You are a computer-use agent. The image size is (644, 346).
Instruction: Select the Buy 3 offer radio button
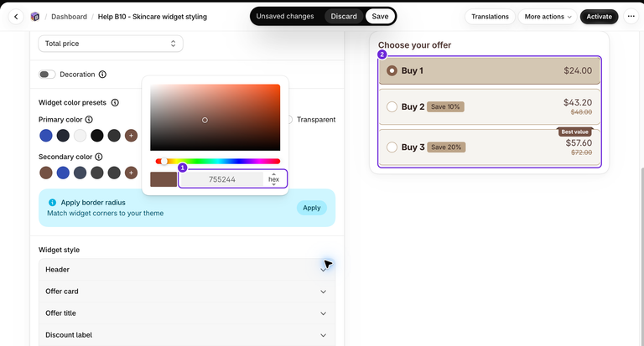tap(392, 147)
